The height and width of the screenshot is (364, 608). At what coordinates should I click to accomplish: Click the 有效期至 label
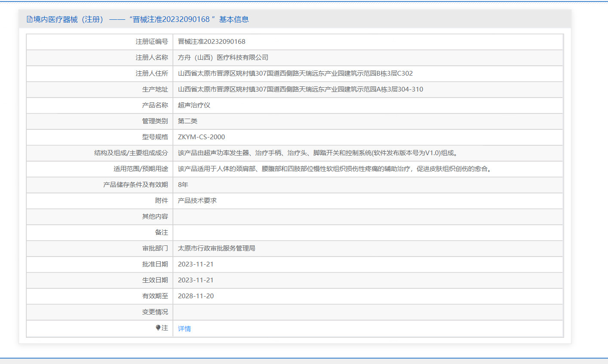tap(155, 296)
